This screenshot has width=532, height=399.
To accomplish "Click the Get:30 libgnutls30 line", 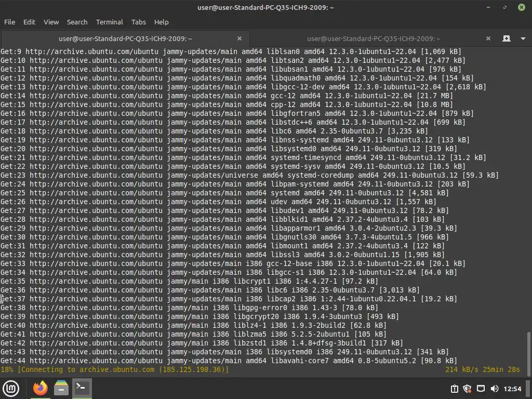I will coord(224,237).
